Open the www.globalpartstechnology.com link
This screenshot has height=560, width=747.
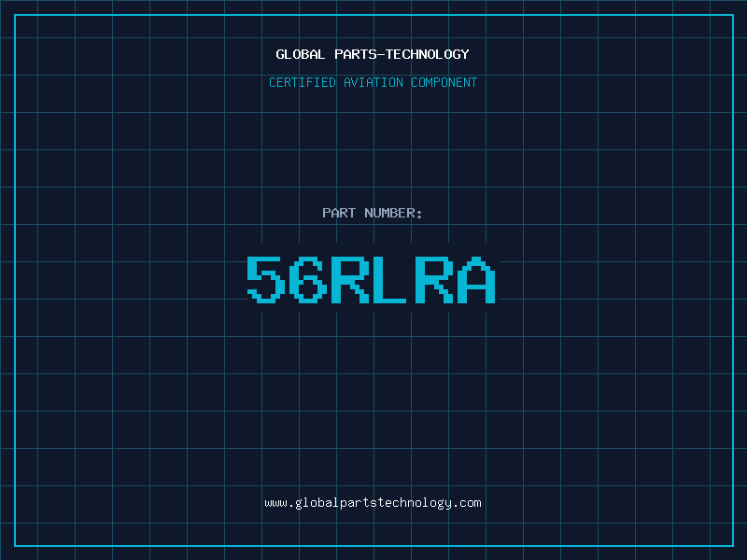[x=373, y=503]
